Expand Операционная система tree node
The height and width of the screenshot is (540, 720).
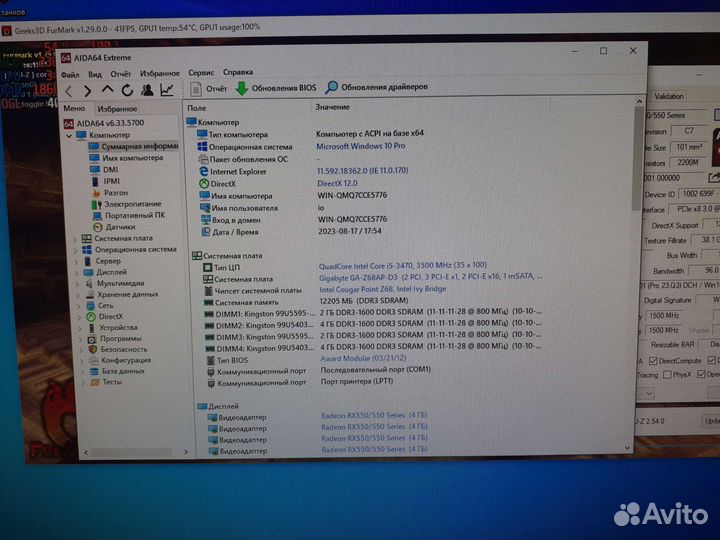pos(76,250)
